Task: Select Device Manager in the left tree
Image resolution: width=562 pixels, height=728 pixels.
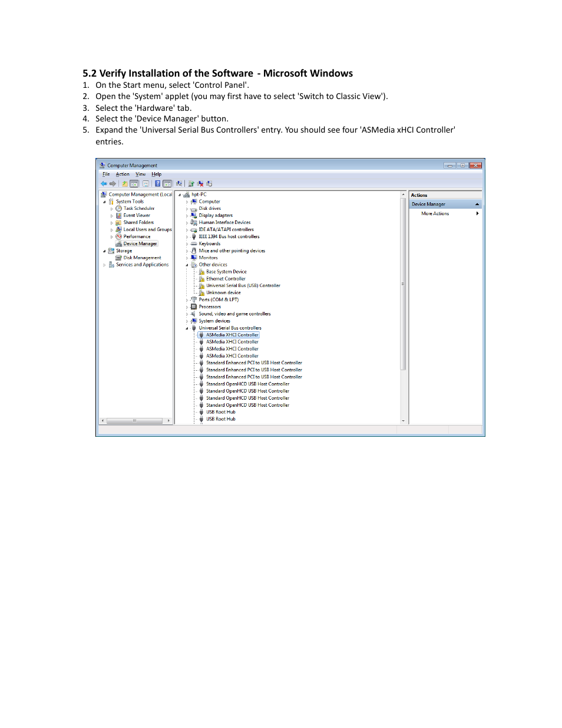Action: [x=140, y=243]
